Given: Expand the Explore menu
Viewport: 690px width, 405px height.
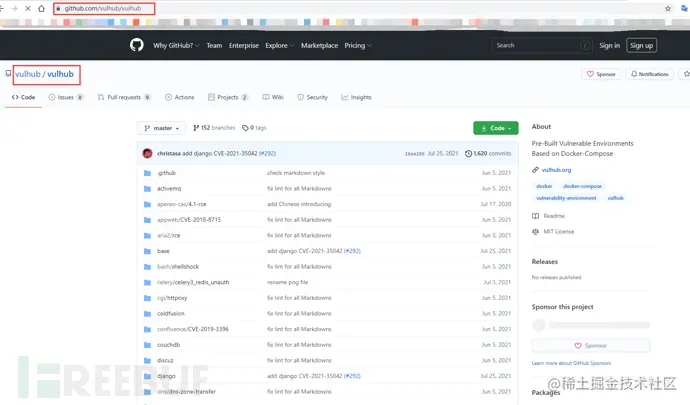Looking at the screenshot, I should pyautogui.click(x=279, y=45).
